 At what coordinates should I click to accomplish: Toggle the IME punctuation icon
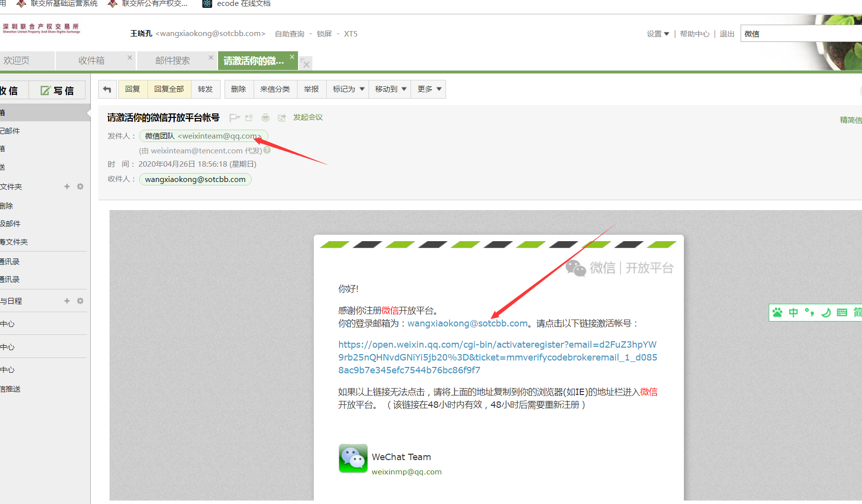click(x=809, y=313)
